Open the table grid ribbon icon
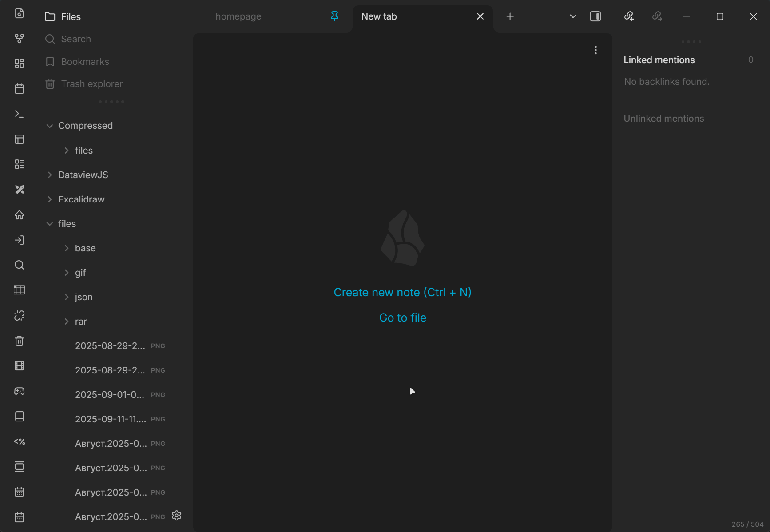Viewport: 770px width, 532px height. (x=19, y=290)
